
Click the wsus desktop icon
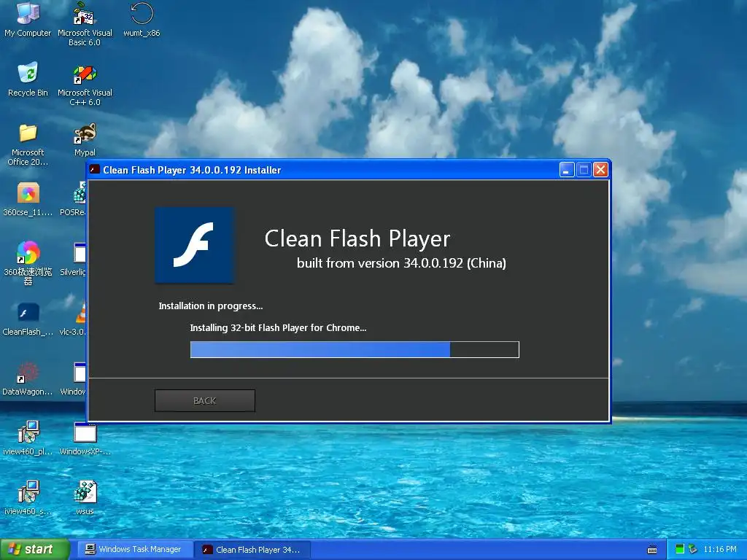click(x=85, y=498)
